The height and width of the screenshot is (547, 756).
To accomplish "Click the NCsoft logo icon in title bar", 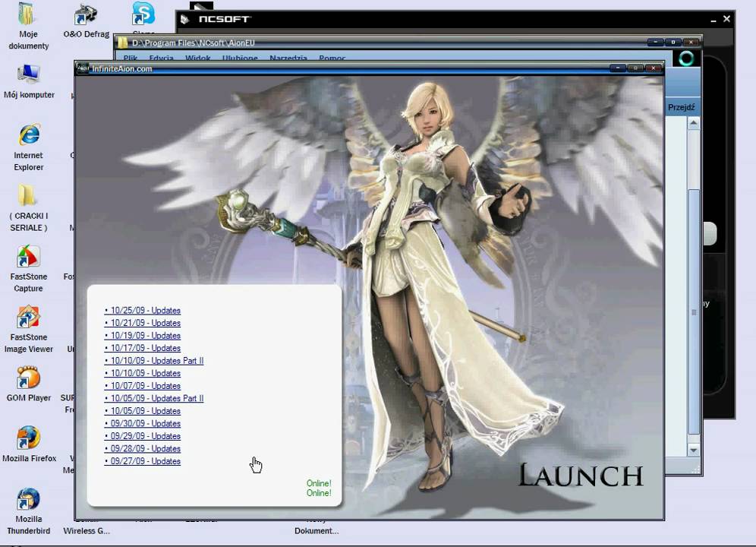I will 184,19.
